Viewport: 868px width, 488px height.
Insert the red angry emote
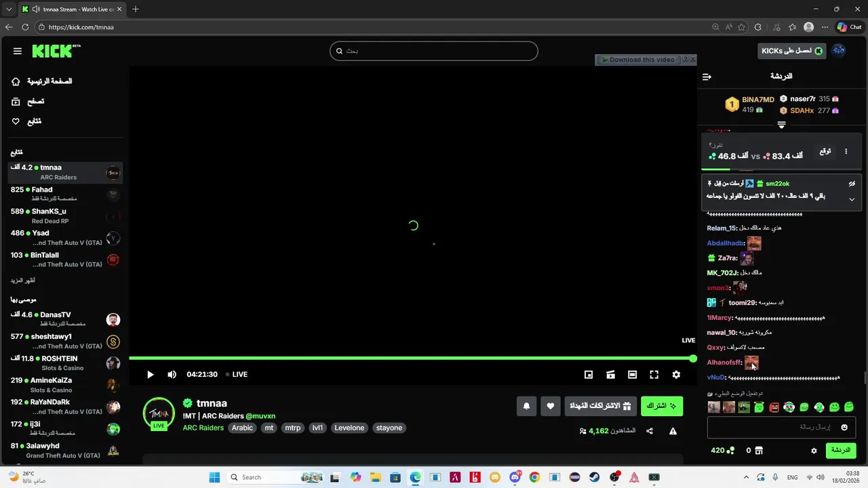(774, 407)
